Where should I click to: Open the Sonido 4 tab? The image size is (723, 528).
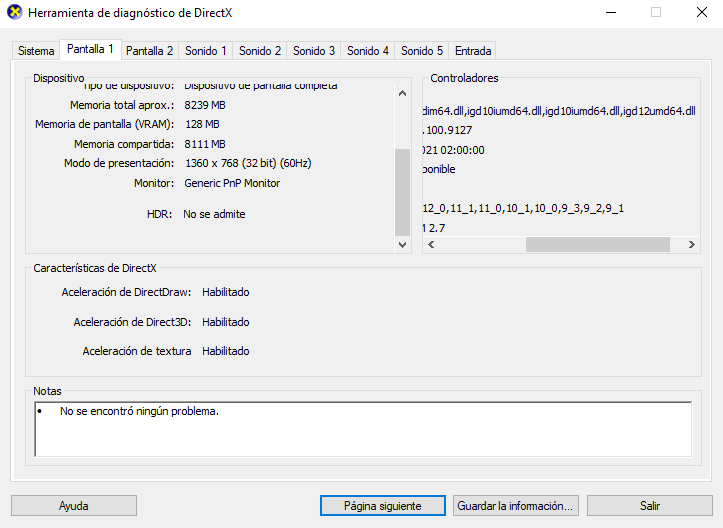367,51
